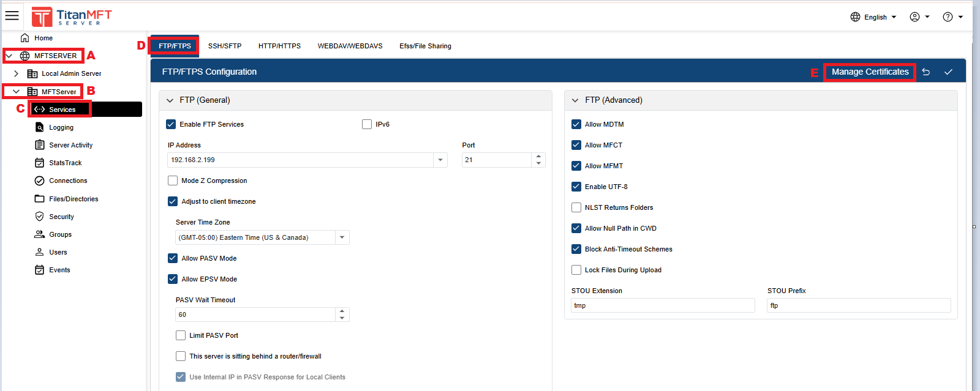
Task: Click the Security shield icon
Action: pyautogui.click(x=39, y=217)
